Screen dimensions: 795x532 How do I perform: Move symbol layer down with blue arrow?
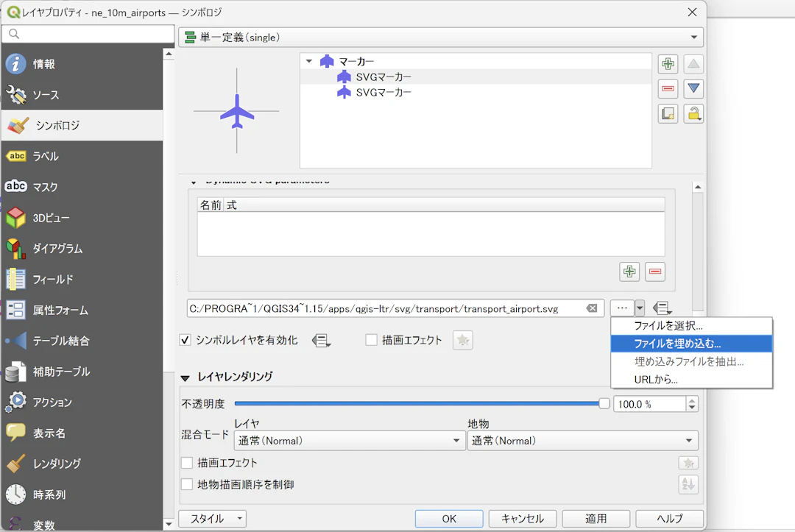pos(693,89)
